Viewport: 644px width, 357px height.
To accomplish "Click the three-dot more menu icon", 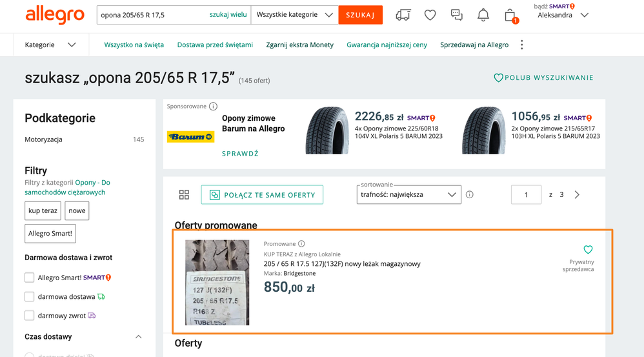I will pos(521,45).
